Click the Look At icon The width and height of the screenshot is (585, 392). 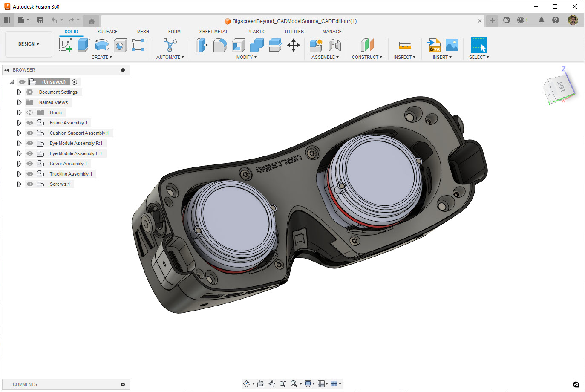tap(261, 384)
